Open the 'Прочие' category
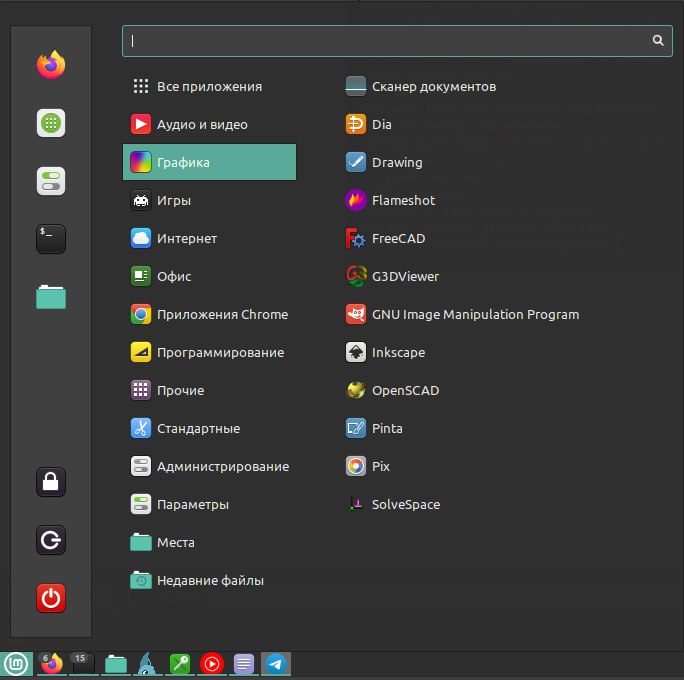This screenshot has width=684, height=680. (209, 390)
